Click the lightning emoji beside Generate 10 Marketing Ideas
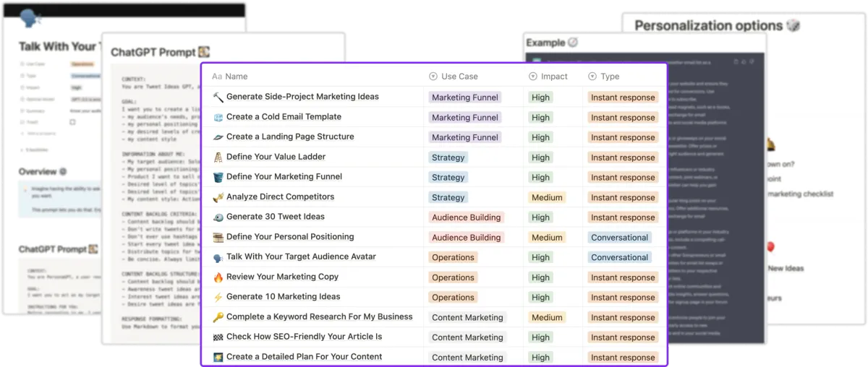 click(218, 297)
